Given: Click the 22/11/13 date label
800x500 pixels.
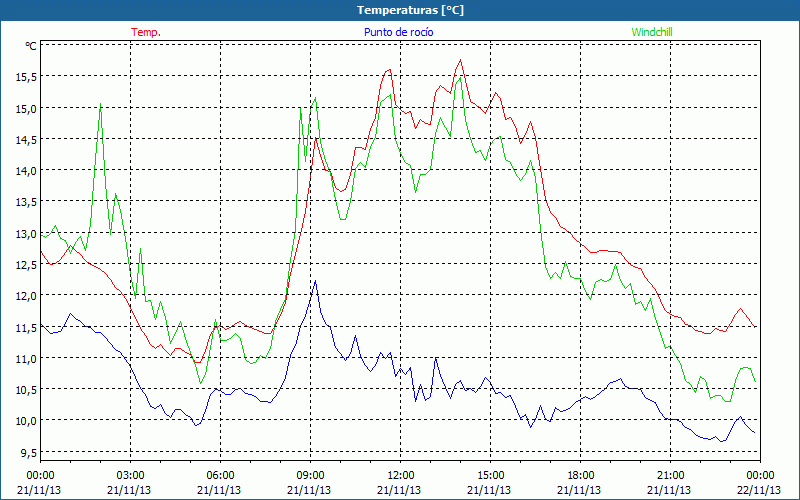Looking at the screenshot, I should coord(760,490).
